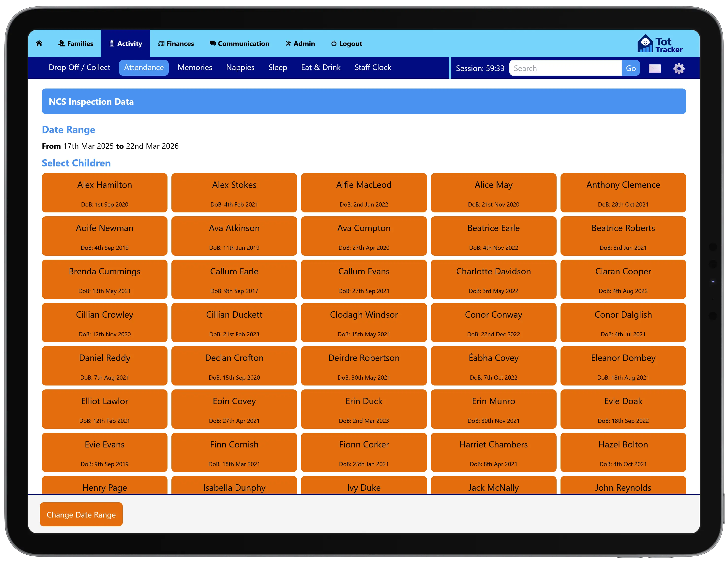Viewport: 728px width, 563px height.
Task: Toggle selection of Beatrice Earle
Action: (494, 236)
